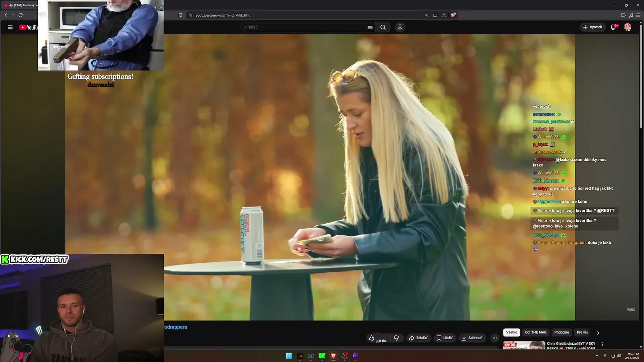644x362 pixels.
Task: Select the YouTube browser tab
Action: tap(20, 5)
